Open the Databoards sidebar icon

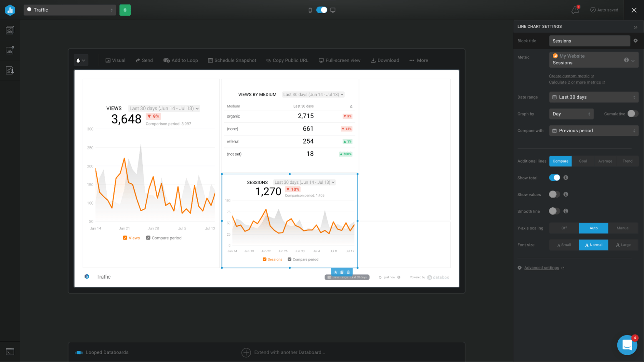(x=10, y=30)
